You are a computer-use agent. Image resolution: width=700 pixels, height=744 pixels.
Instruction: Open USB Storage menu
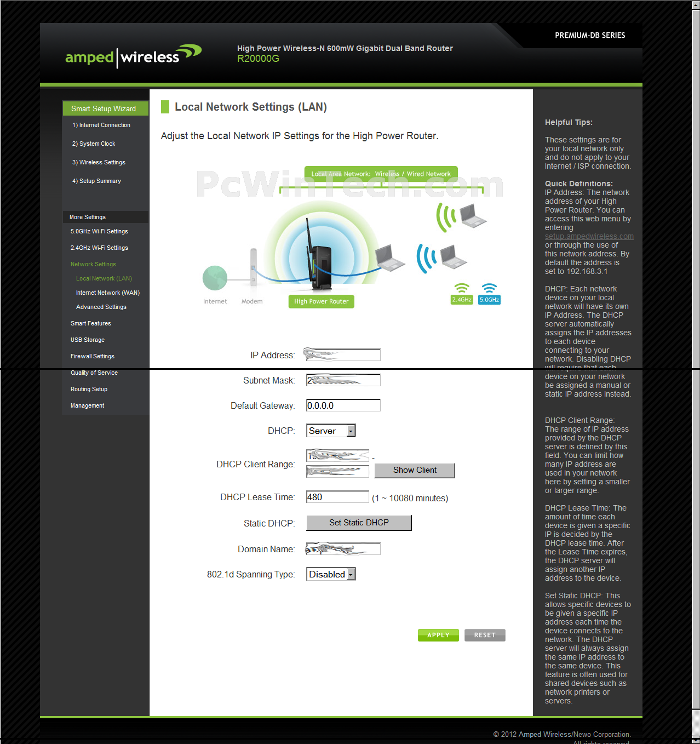[x=88, y=340]
